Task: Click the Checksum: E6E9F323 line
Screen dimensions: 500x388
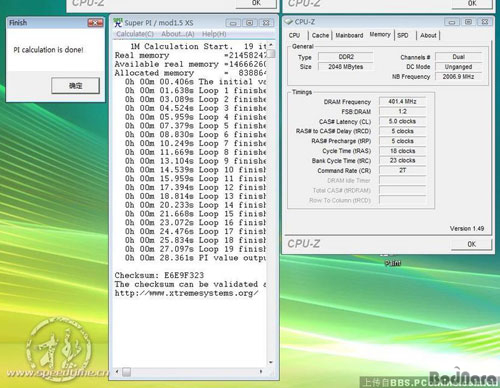Action: pyautogui.click(x=159, y=275)
